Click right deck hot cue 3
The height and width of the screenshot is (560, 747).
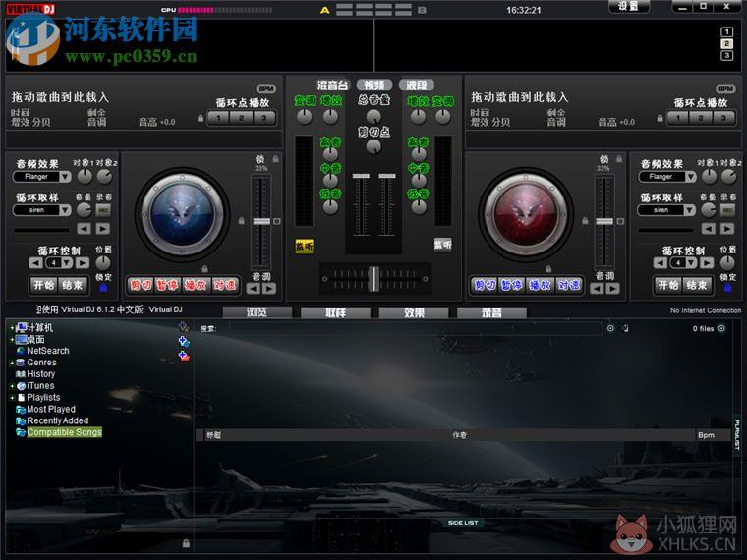[723, 118]
